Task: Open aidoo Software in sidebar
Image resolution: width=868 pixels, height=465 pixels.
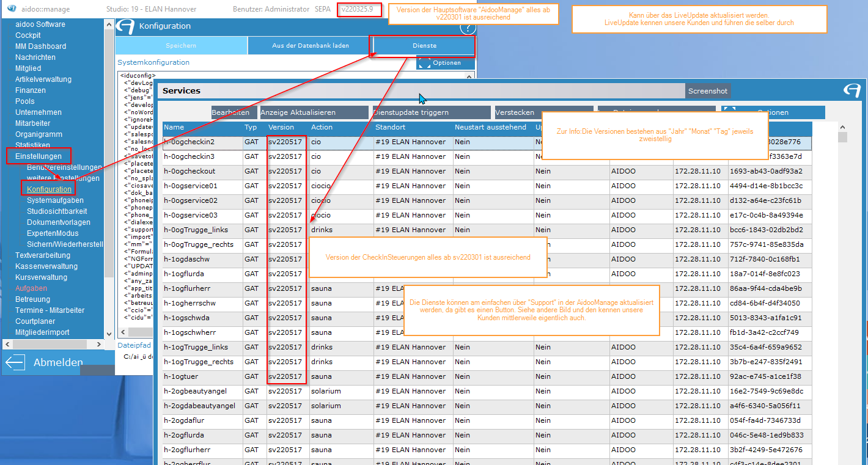Action: coord(40,24)
